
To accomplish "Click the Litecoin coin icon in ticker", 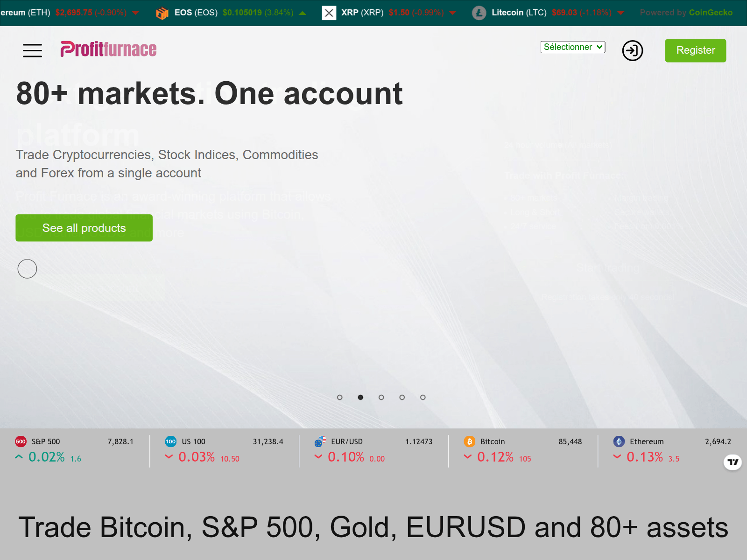I will pos(479,13).
